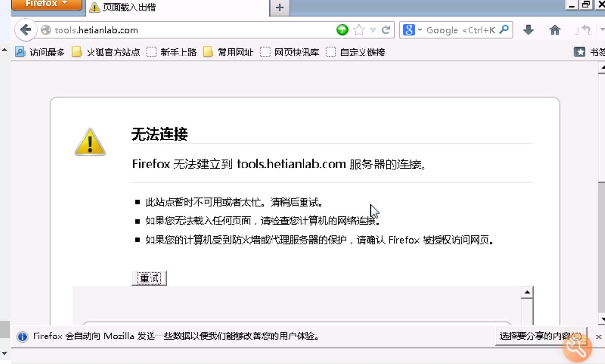Screen dimensions: 605x364
Task: Open a new tab with the plus button
Action: click(x=279, y=8)
